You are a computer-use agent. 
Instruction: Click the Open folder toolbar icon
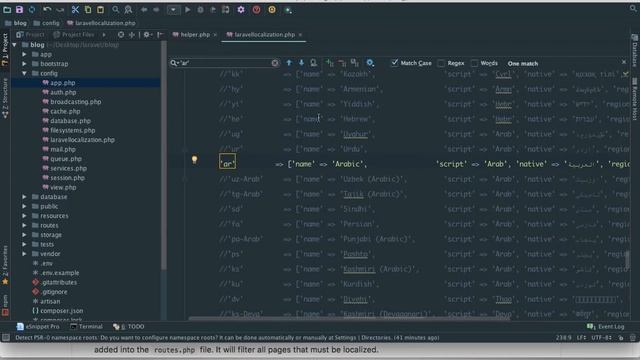click(x=7, y=9)
